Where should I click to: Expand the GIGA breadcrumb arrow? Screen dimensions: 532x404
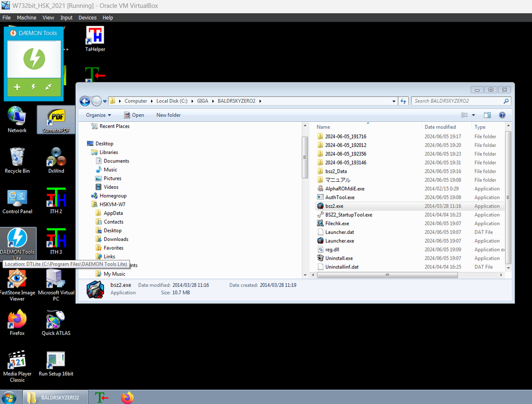point(213,101)
